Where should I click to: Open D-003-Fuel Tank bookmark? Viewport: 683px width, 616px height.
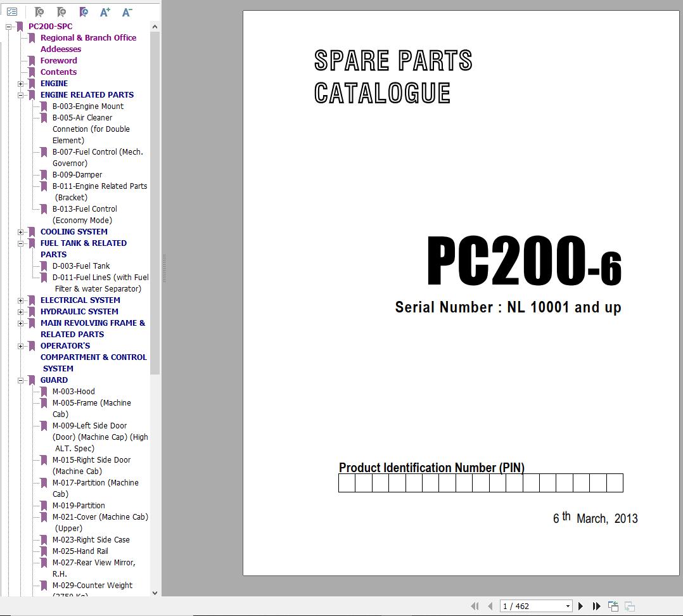81,266
